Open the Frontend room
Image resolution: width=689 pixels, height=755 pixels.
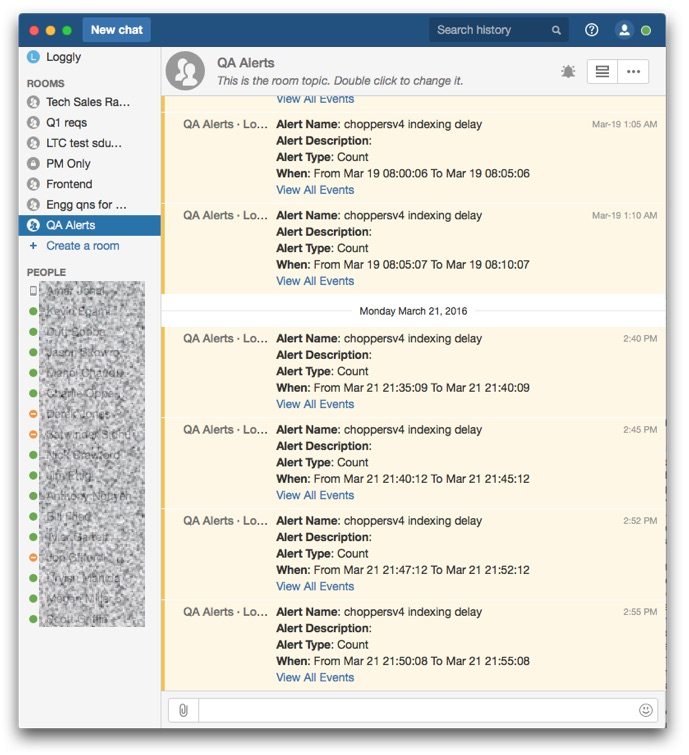click(69, 184)
